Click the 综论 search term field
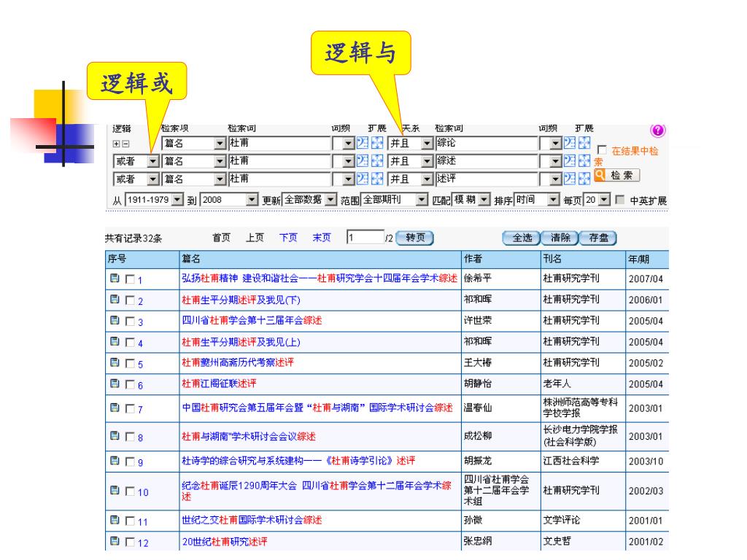Screen dimensions: 747x560 click(487, 143)
